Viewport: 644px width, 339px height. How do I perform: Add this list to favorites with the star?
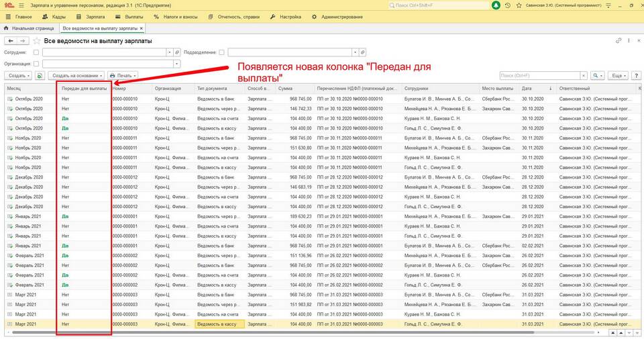point(36,41)
